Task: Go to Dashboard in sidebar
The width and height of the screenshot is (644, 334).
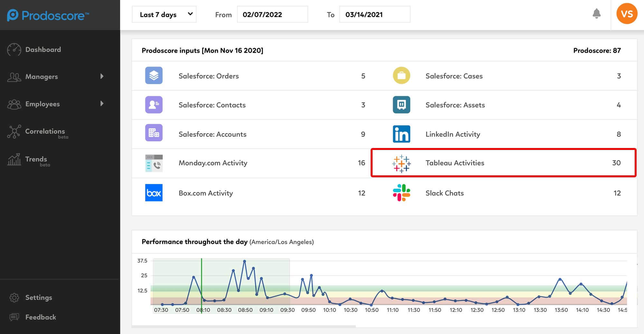Action: click(x=43, y=50)
